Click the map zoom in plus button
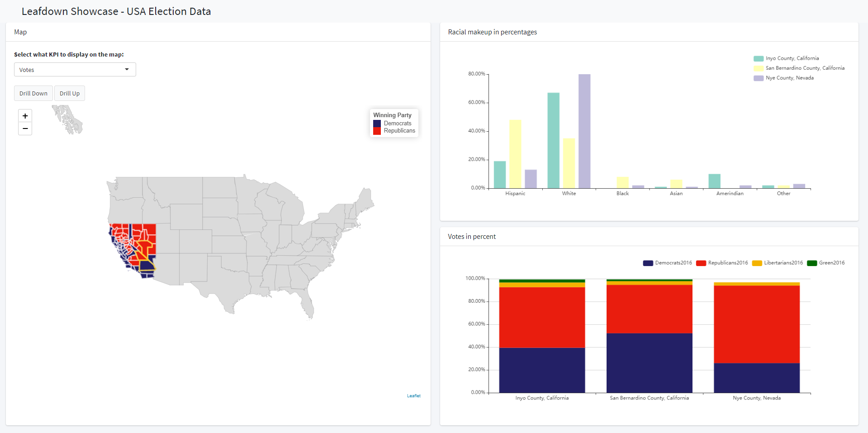This screenshot has height=433, width=868. click(x=25, y=116)
